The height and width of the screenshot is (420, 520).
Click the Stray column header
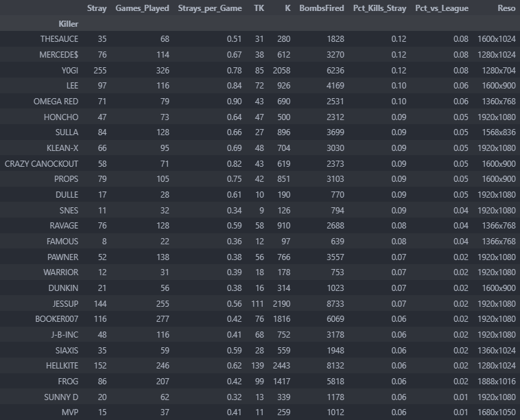(97, 8)
